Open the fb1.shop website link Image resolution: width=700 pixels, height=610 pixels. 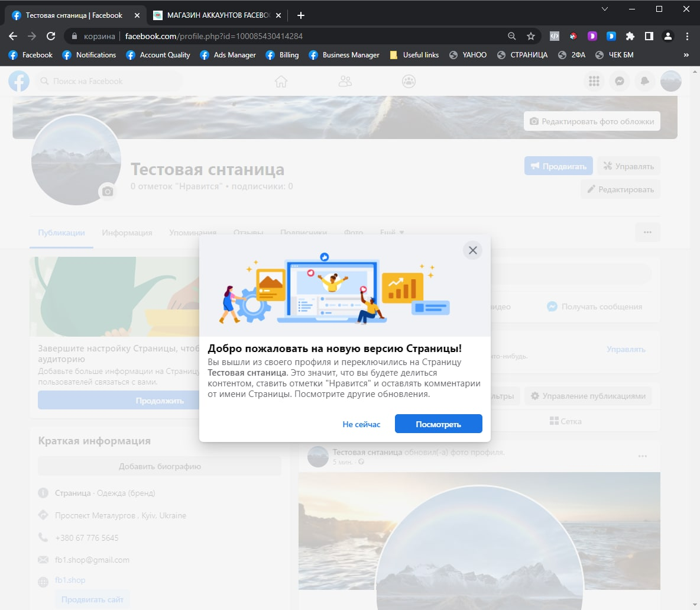(x=70, y=580)
